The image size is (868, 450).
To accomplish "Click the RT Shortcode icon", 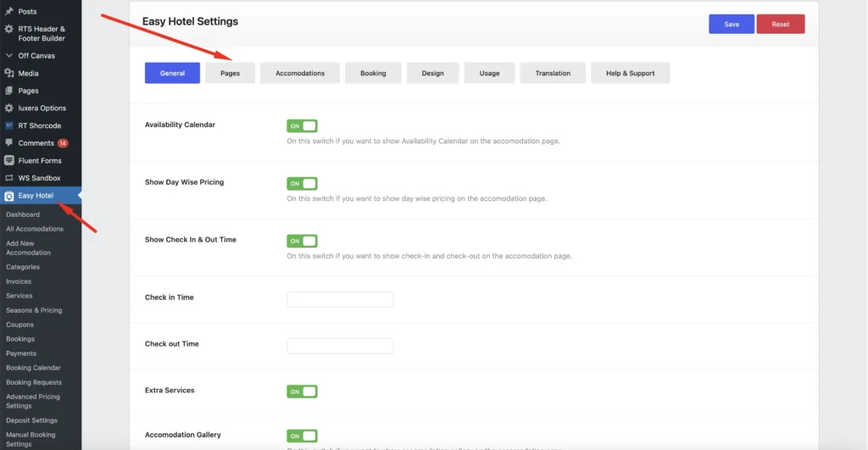I will pos(8,125).
